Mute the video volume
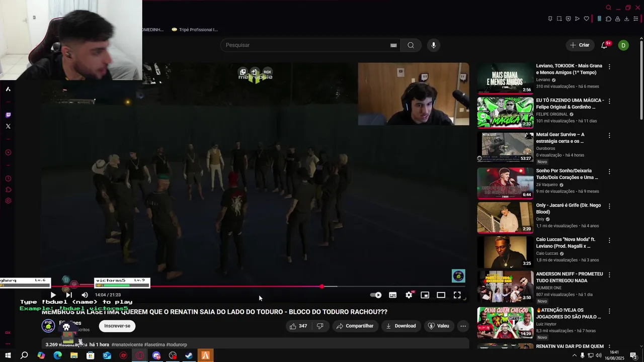644x362 pixels. point(85,295)
